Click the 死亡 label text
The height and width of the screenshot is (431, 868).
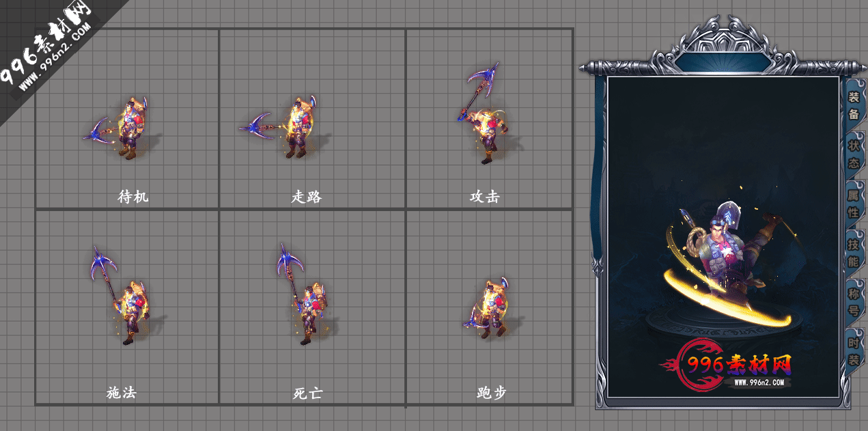pos(307,393)
